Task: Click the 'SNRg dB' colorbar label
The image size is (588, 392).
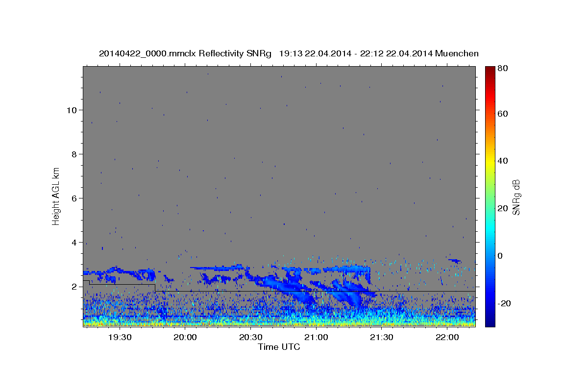Action: point(515,197)
